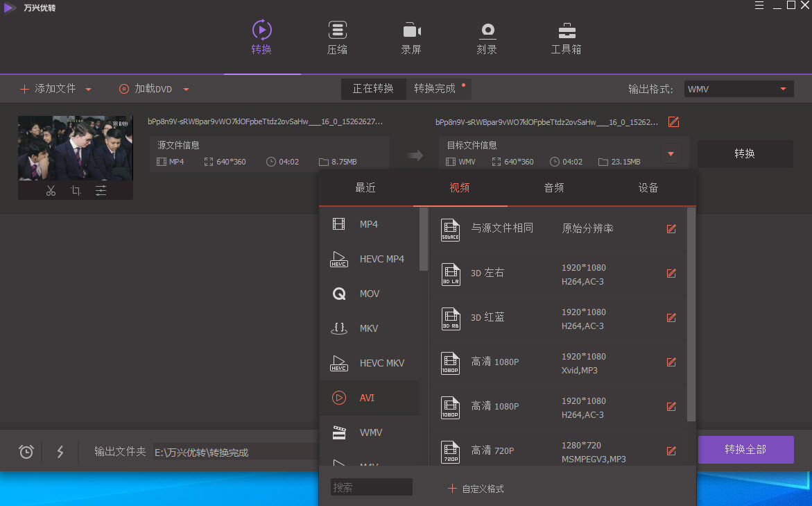The width and height of the screenshot is (812, 506).
Task: Edit settings of the 高清 720P preset
Action: [x=671, y=450]
